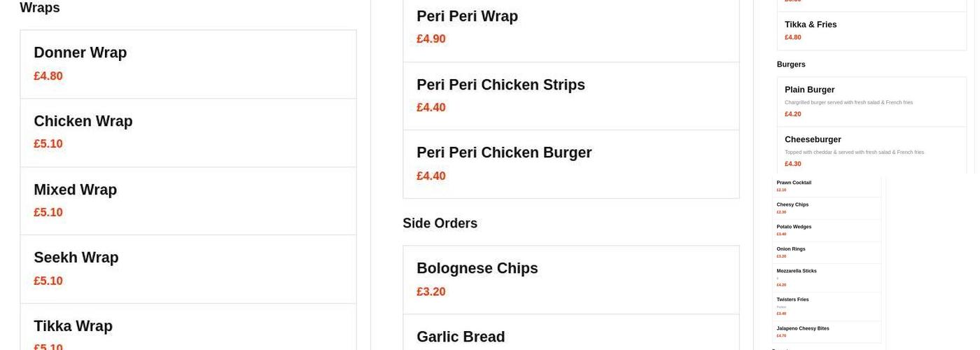Image resolution: width=980 pixels, height=350 pixels.
Task: Add Bolognese Chips from Side Orders
Action: [x=570, y=279]
